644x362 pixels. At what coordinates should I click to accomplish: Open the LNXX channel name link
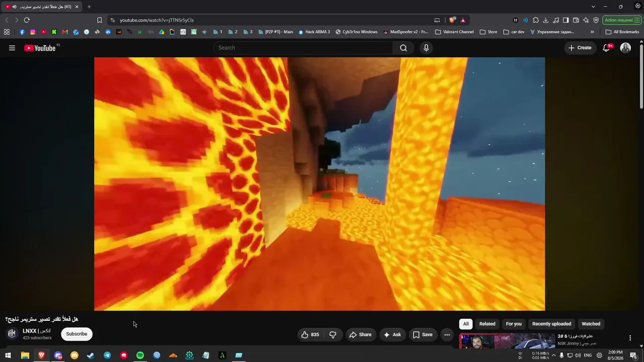tap(37, 331)
